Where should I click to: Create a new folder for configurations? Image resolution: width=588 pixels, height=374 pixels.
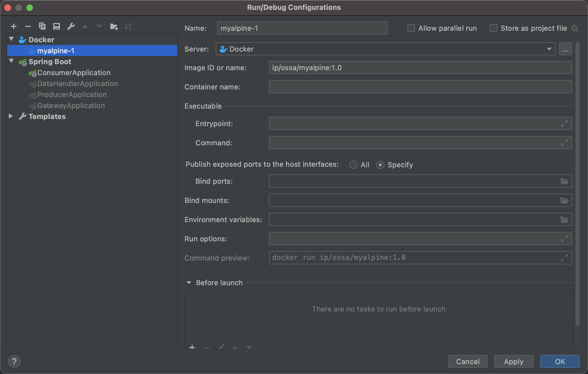[x=114, y=27]
